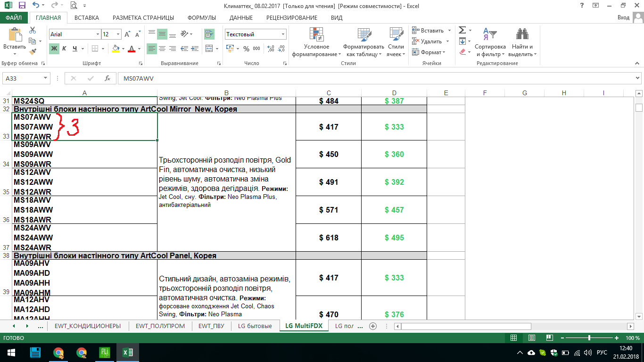Toggle middle vertical alignment

point(162,34)
